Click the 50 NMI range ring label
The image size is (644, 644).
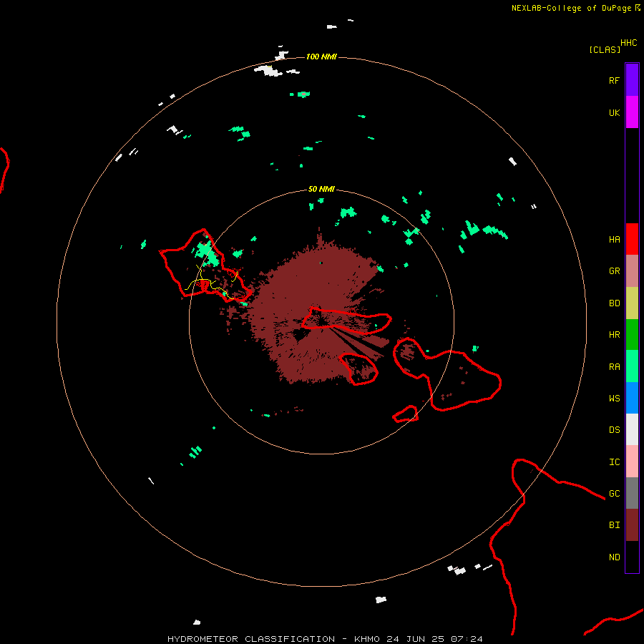pyautogui.click(x=321, y=190)
